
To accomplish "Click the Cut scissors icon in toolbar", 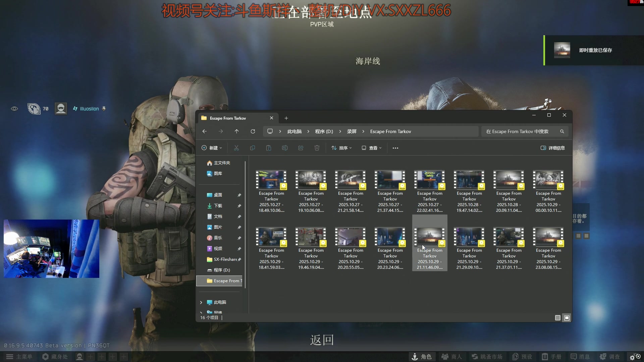I will (236, 148).
